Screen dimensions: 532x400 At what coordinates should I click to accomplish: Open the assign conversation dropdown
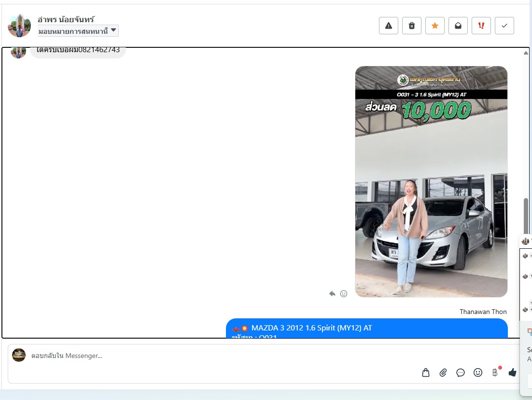pyautogui.click(x=73, y=31)
